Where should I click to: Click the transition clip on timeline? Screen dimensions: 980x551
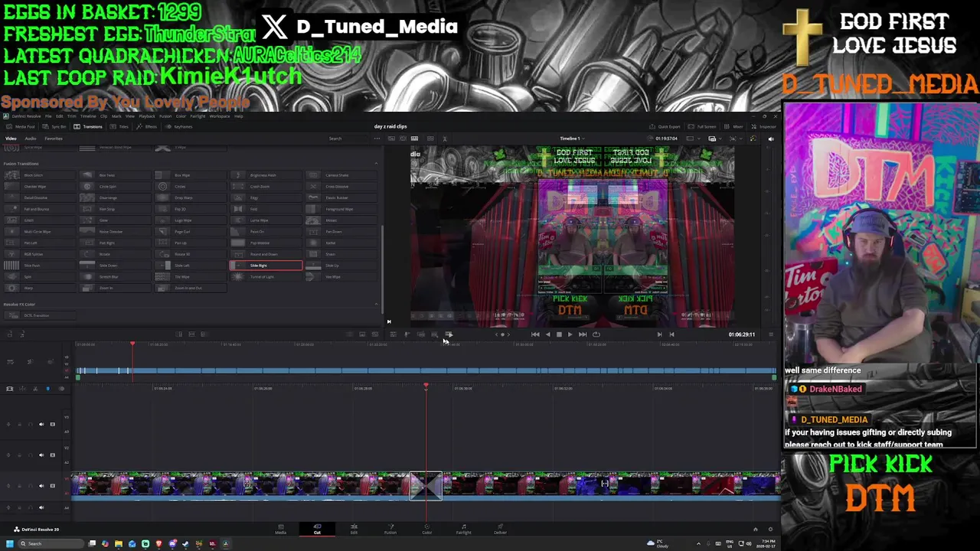click(x=426, y=485)
